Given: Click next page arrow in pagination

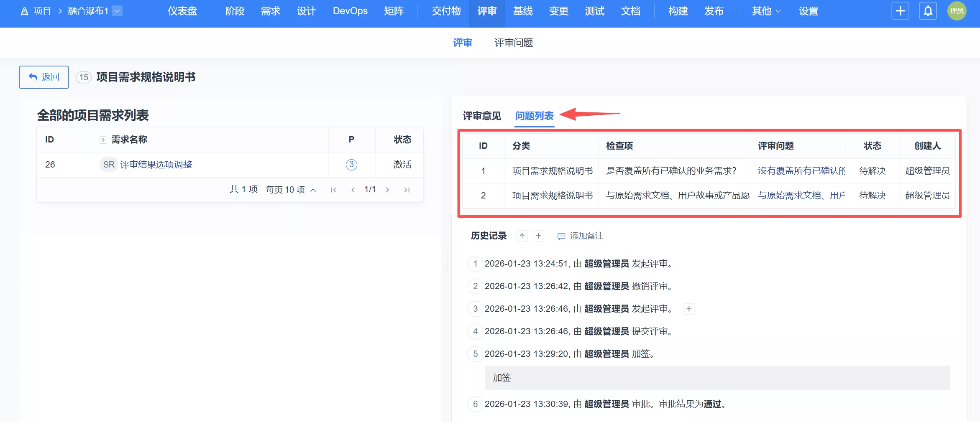Looking at the screenshot, I should [x=388, y=190].
